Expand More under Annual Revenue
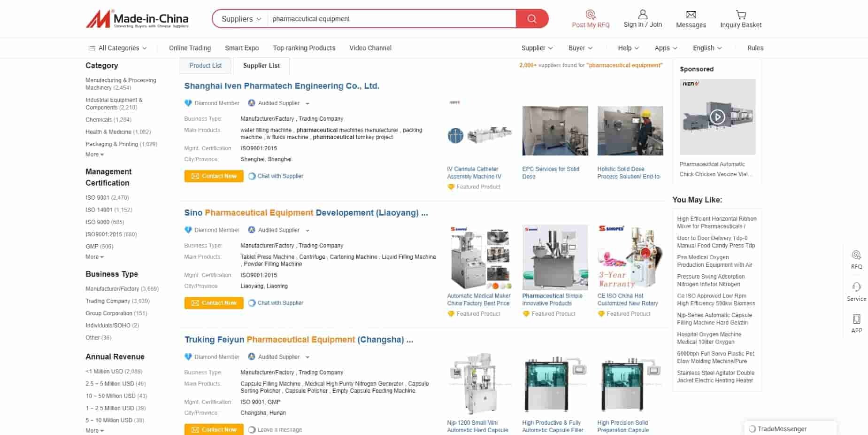 (x=94, y=431)
